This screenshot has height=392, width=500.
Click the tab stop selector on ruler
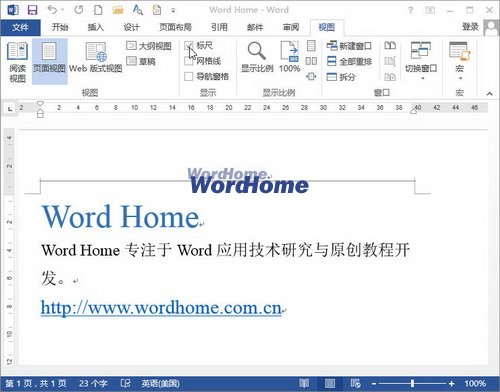[x=10, y=109]
